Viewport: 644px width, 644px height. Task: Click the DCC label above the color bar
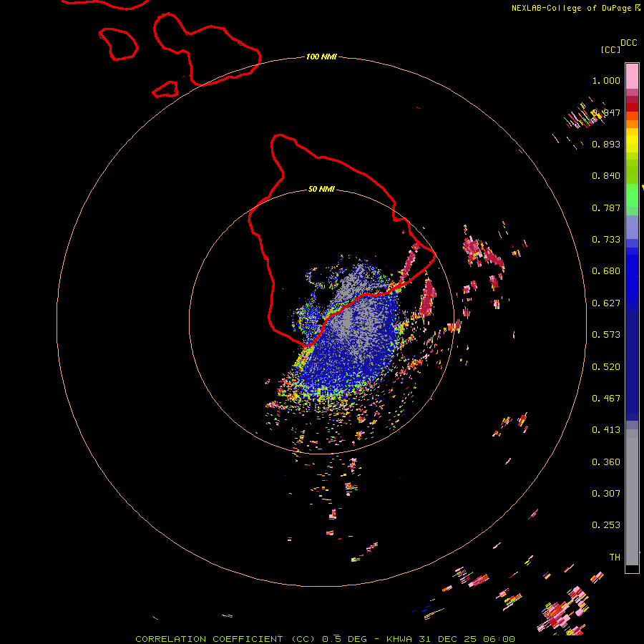(x=629, y=43)
